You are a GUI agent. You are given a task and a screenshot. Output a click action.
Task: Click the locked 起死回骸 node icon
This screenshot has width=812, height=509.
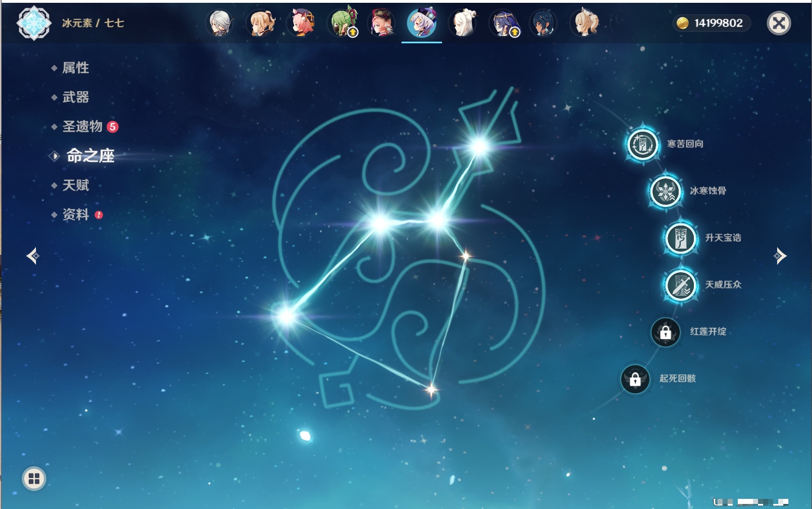[635, 379]
